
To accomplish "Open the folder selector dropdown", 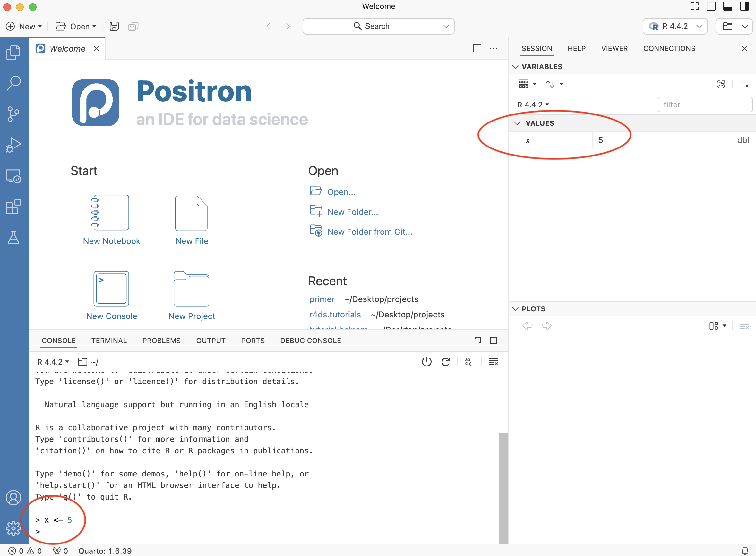I will [x=734, y=26].
